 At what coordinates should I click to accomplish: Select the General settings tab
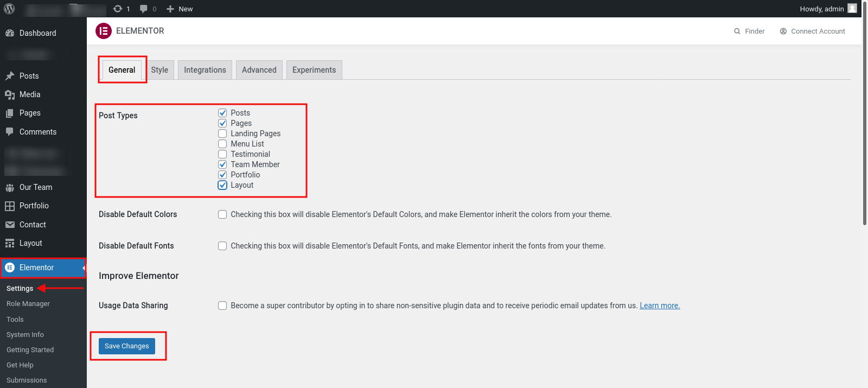click(122, 70)
